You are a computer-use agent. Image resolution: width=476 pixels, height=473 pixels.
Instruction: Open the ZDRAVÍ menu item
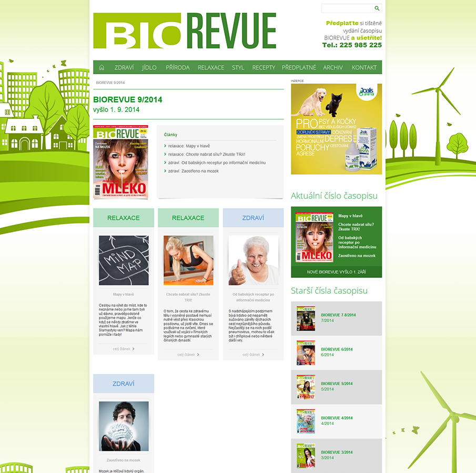tap(124, 67)
